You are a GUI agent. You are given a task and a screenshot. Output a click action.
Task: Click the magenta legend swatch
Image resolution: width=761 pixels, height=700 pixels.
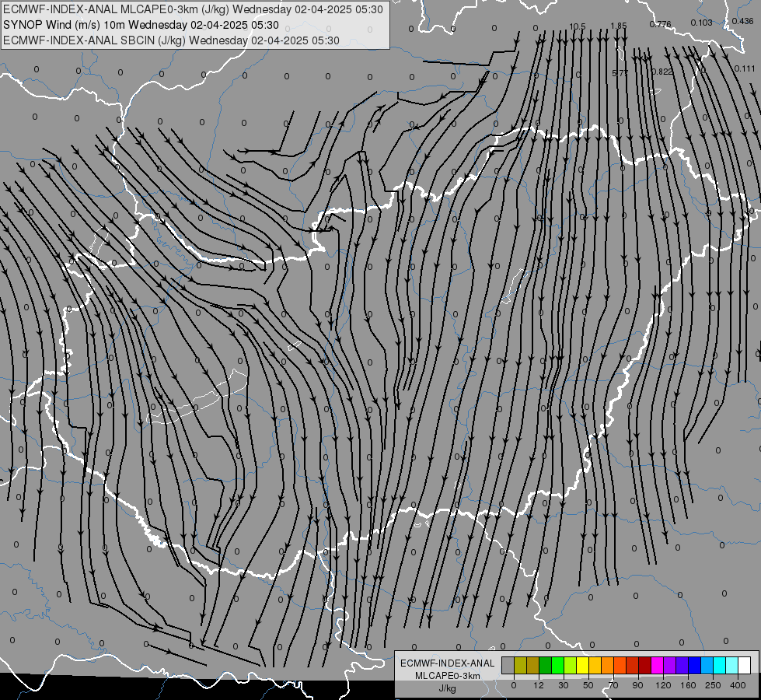click(x=657, y=665)
